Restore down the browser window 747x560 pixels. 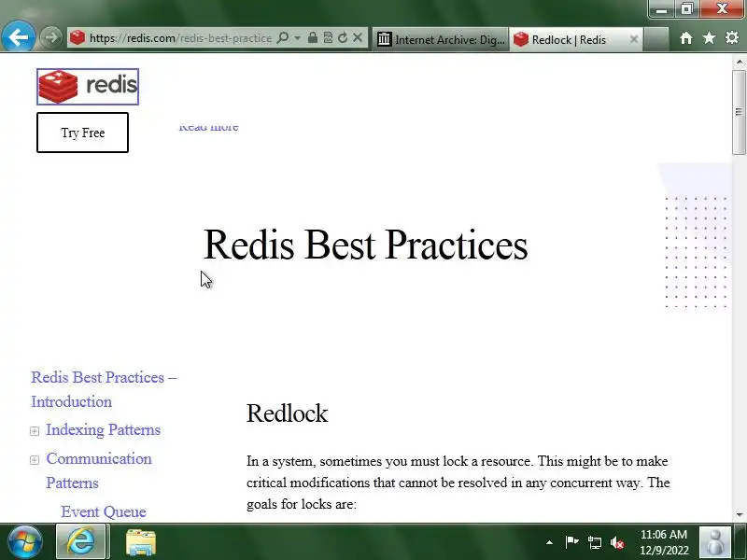click(686, 9)
